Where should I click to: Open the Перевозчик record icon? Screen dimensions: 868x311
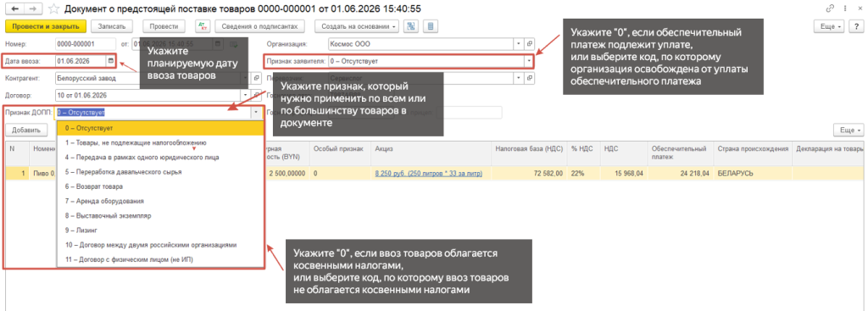(x=529, y=78)
